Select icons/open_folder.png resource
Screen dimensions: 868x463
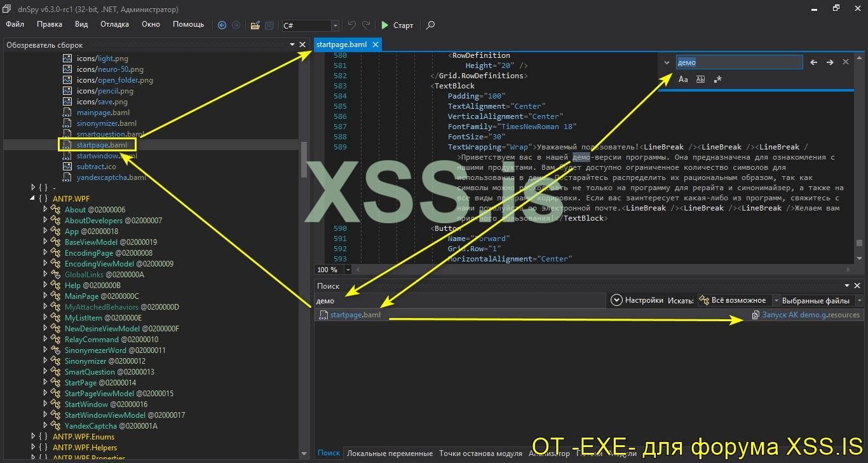click(115, 79)
